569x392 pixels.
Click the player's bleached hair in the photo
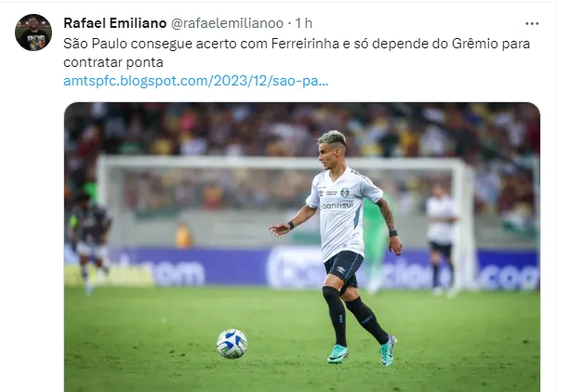(333, 137)
